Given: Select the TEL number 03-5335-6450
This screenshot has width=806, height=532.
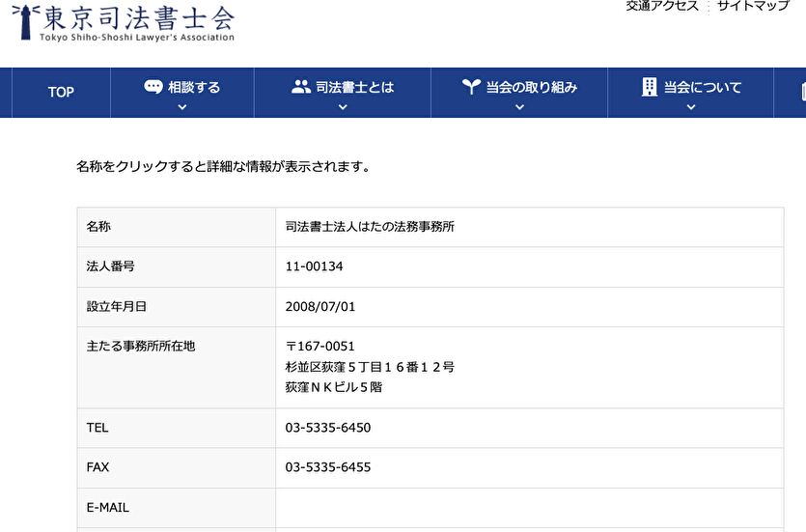Looking at the screenshot, I should pos(328,428).
